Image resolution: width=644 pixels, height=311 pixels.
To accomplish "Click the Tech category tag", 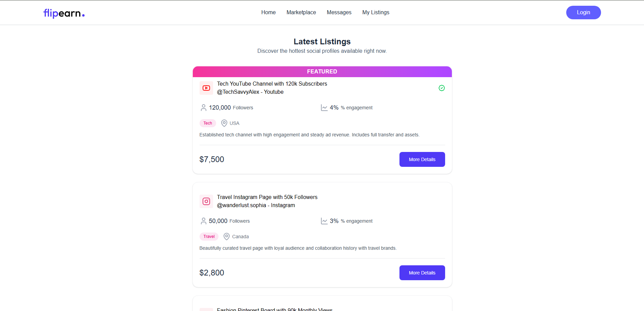I will pyautogui.click(x=208, y=123).
